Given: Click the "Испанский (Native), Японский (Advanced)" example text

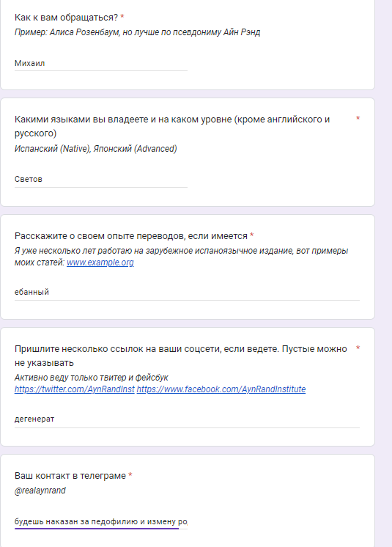Looking at the screenshot, I should point(95,149).
